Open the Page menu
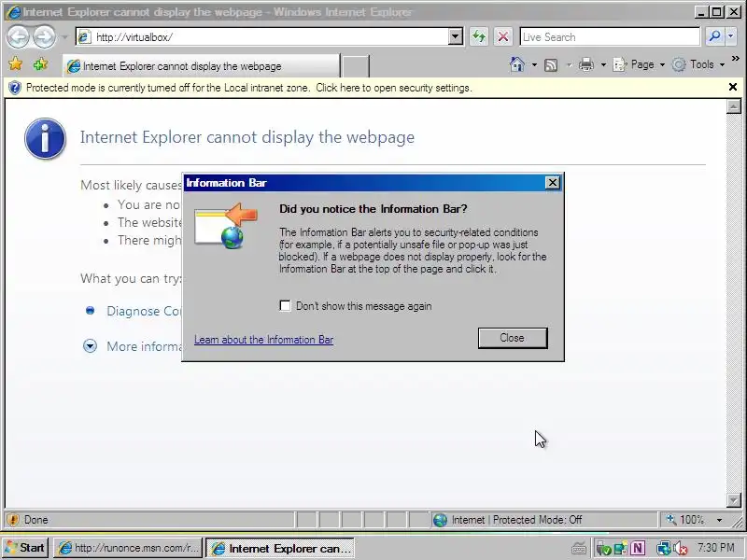 pyautogui.click(x=639, y=64)
